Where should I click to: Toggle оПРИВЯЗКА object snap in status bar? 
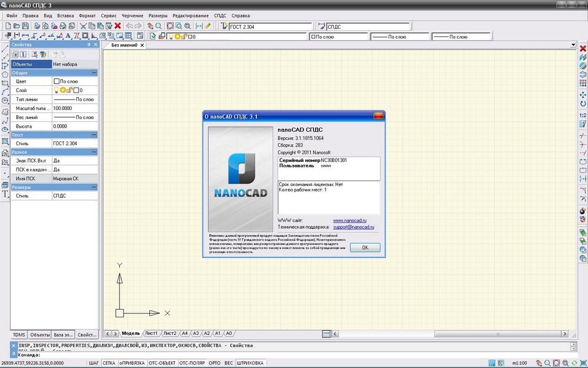(x=132, y=363)
